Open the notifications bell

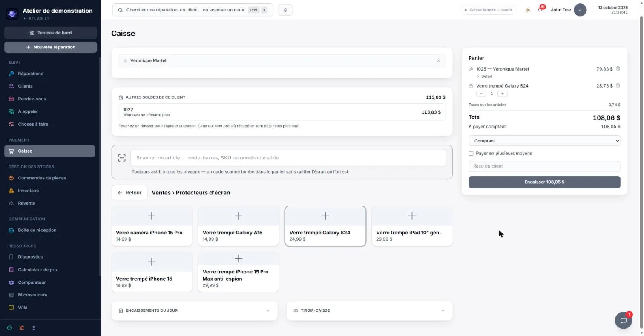pos(540,10)
